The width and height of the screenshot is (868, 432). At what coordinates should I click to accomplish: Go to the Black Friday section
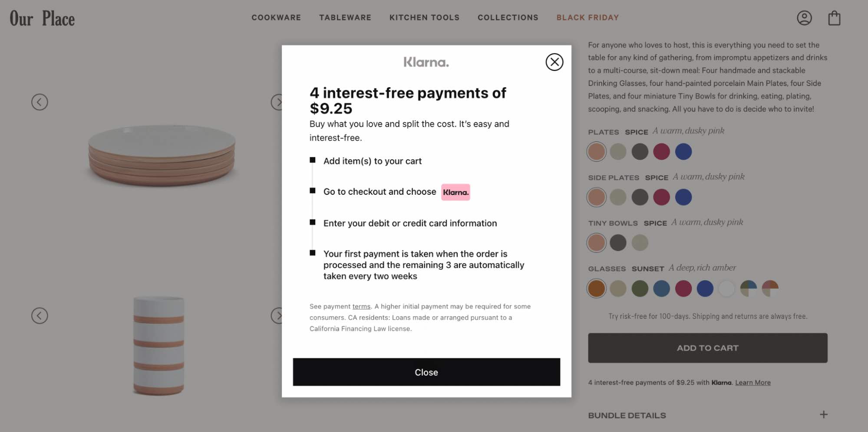(x=587, y=17)
